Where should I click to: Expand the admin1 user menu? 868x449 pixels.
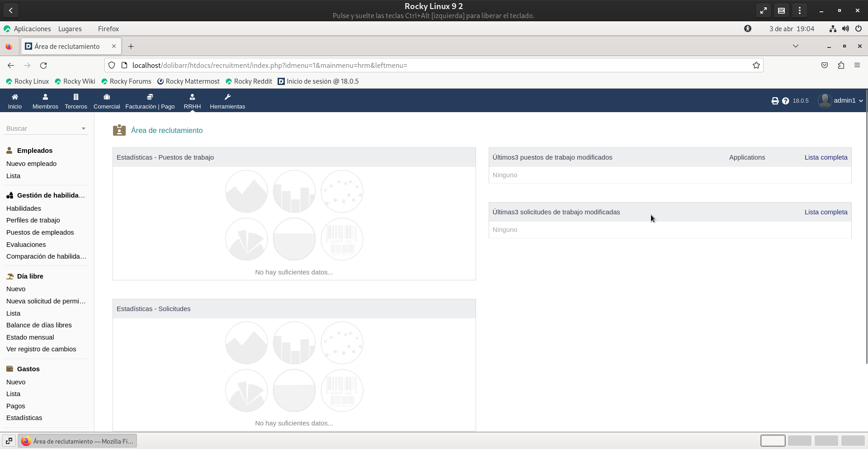pyautogui.click(x=841, y=100)
